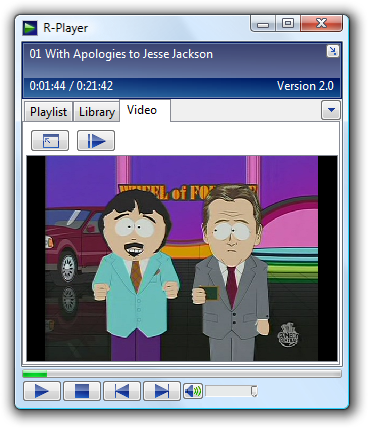Viewport: 368px width, 428px height.
Task: Click the R-Player title bar icon
Action: click(x=30, y=28)
